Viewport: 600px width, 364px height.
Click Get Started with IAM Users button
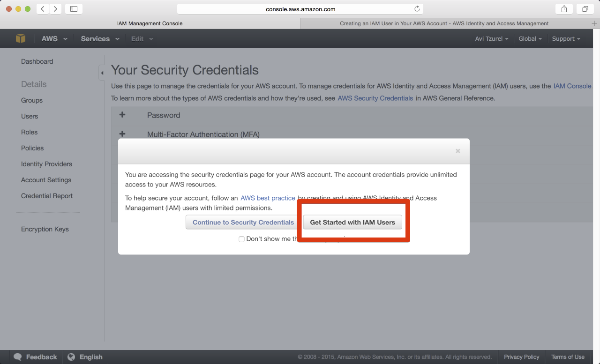point(352,222)
